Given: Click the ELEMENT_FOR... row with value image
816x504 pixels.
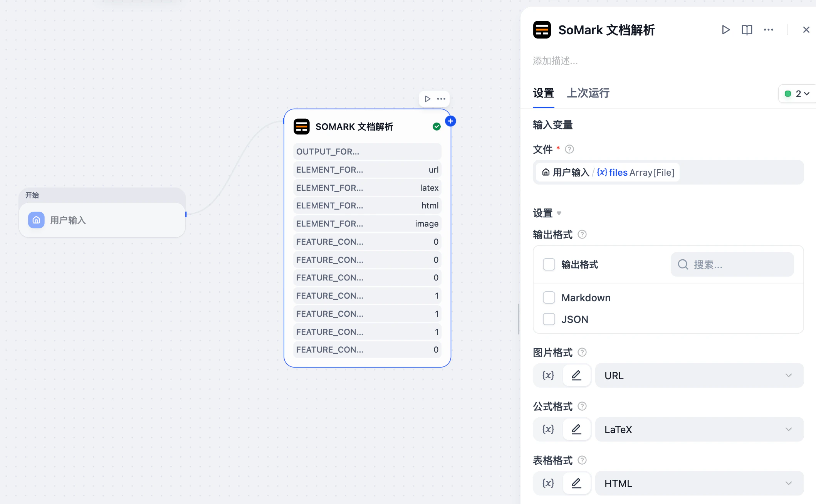Looking at the screenshot, I should point(367,223).
